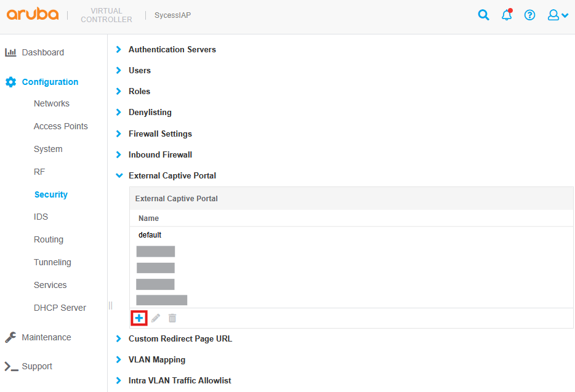Go to DHCP Server page
This screenshot has width=575, height=392.
click(x=60, y=308)
